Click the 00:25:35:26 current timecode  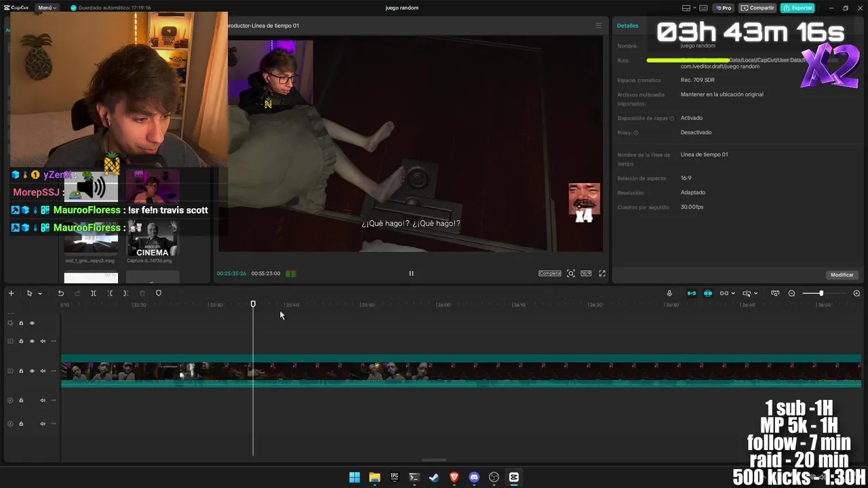pyautogui.click(x=231, y=273)
